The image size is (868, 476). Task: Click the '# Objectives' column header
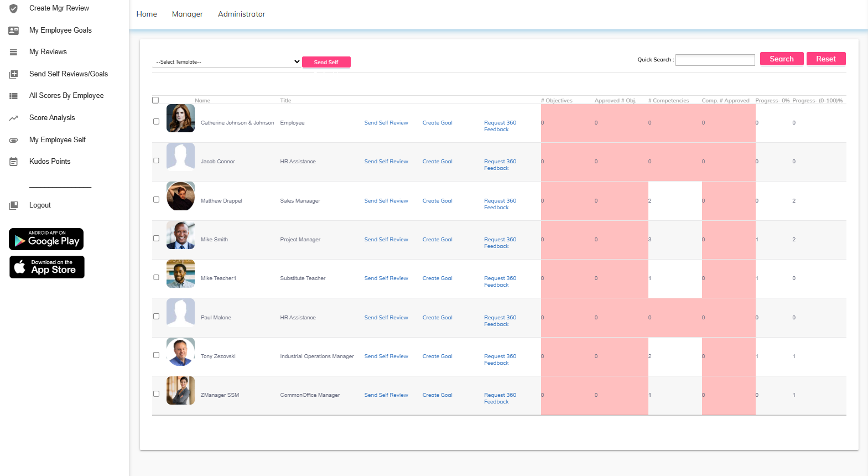557,101
